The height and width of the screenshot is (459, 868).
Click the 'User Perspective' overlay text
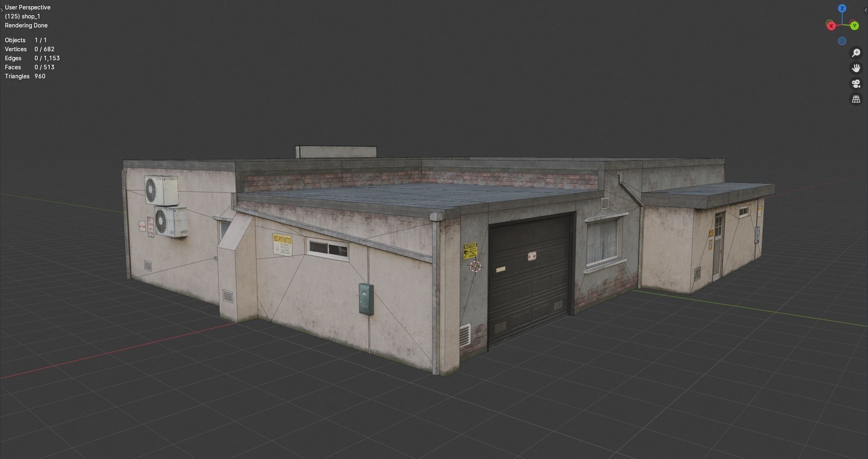27,7
